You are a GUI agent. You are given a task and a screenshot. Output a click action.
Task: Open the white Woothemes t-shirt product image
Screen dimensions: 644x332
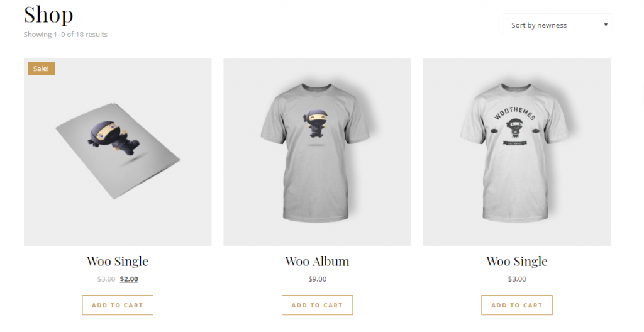point(517,152)
